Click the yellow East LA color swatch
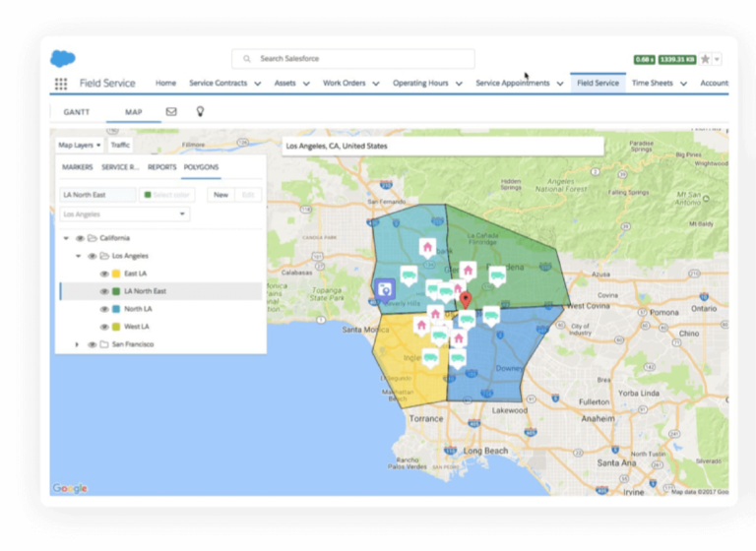The image size is (756, 551). click(116, 274)
